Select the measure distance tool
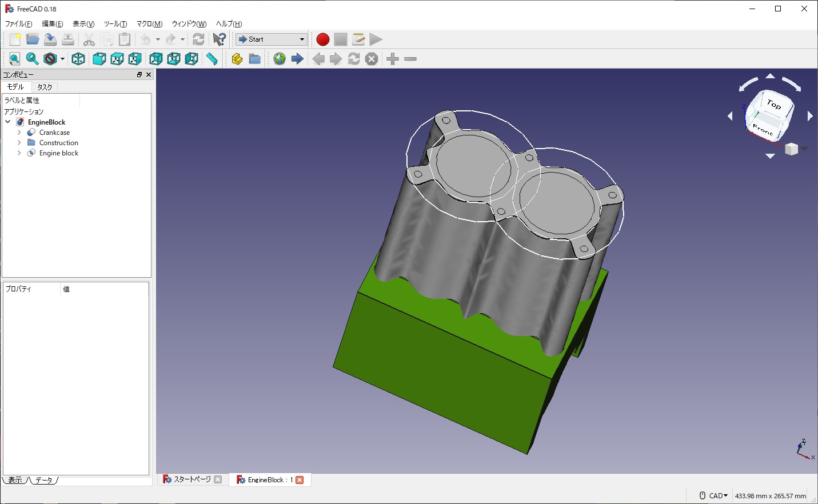 pyautogui.click(x=212, y=59)
